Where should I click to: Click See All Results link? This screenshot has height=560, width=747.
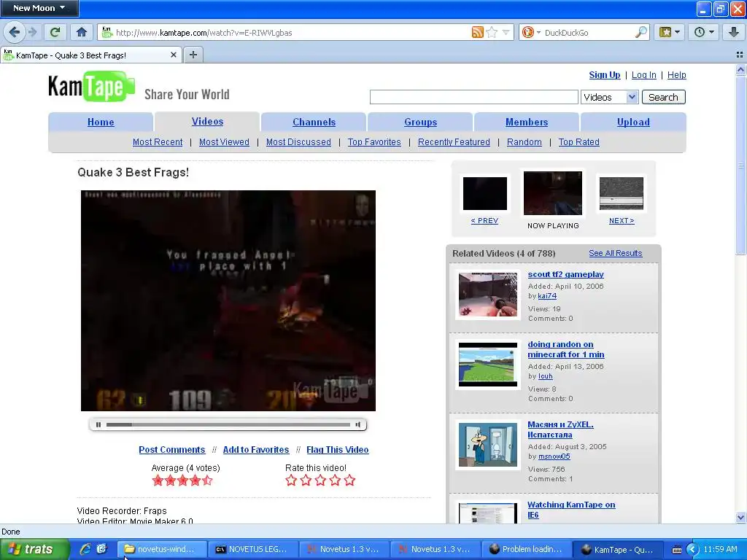[x=616, y=253]
